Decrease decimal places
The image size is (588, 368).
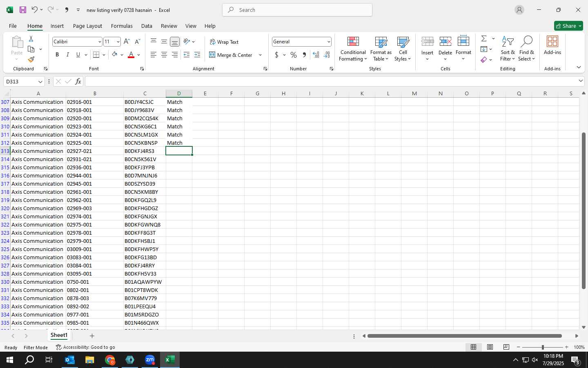coord(327,55)
